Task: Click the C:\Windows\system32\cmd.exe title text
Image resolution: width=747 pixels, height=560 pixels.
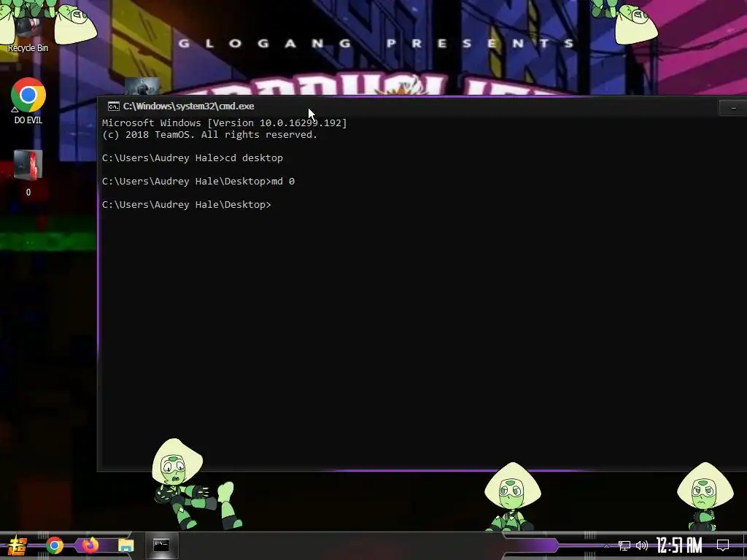Action: click(x=189, y=106)
